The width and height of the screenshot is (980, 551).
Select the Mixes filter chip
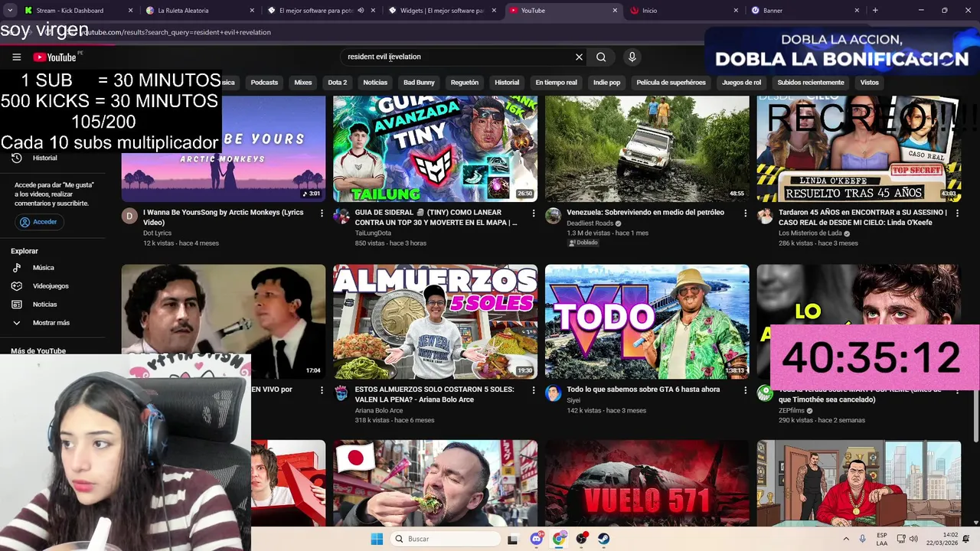pos(303,83)
